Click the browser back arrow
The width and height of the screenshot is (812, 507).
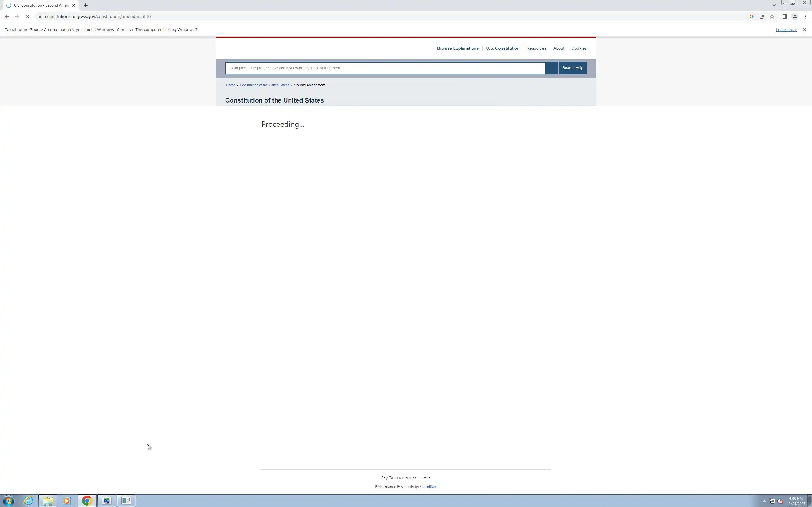tap(7, 16)
